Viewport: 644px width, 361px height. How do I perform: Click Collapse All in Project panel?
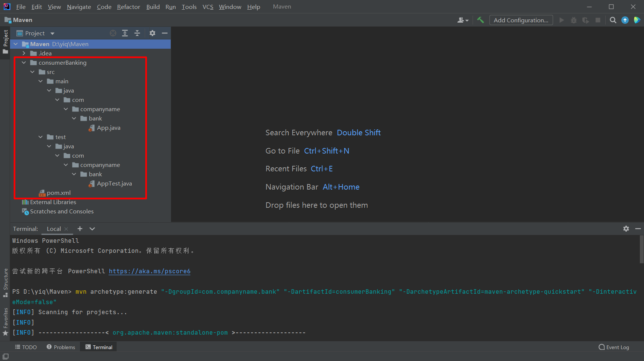(x=137, y=33)
